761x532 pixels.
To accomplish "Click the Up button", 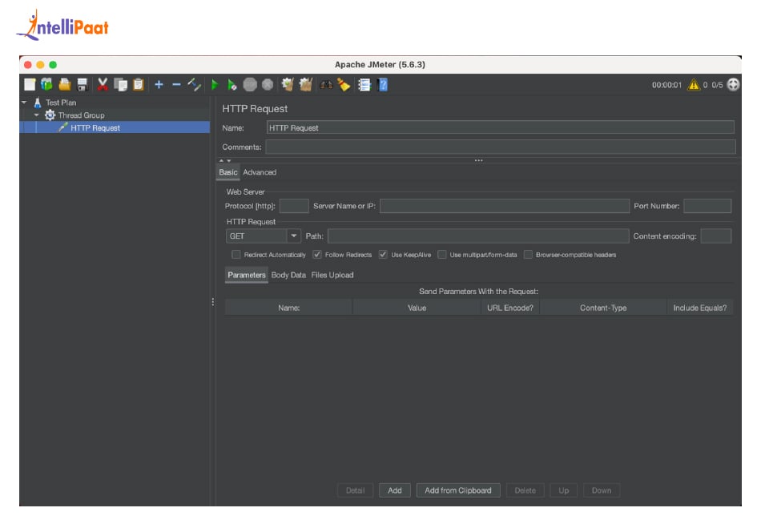I will click(x=563, y=490).
